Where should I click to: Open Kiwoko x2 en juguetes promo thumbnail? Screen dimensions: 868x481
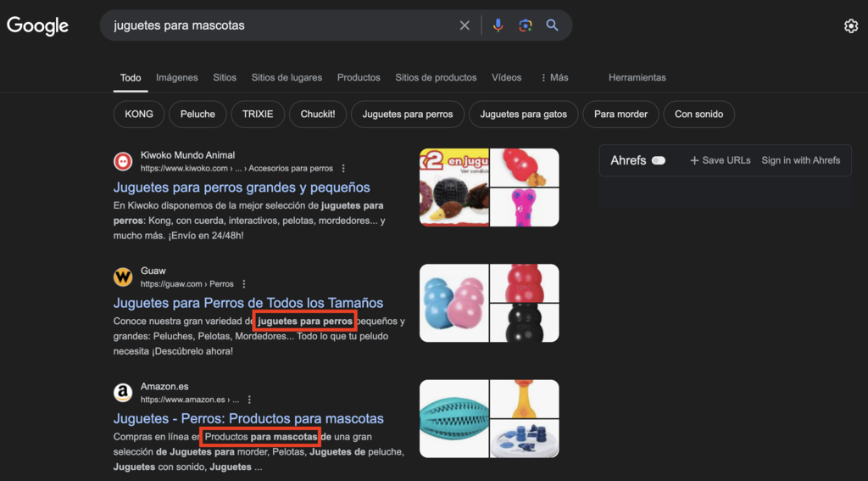pos(454,187)
